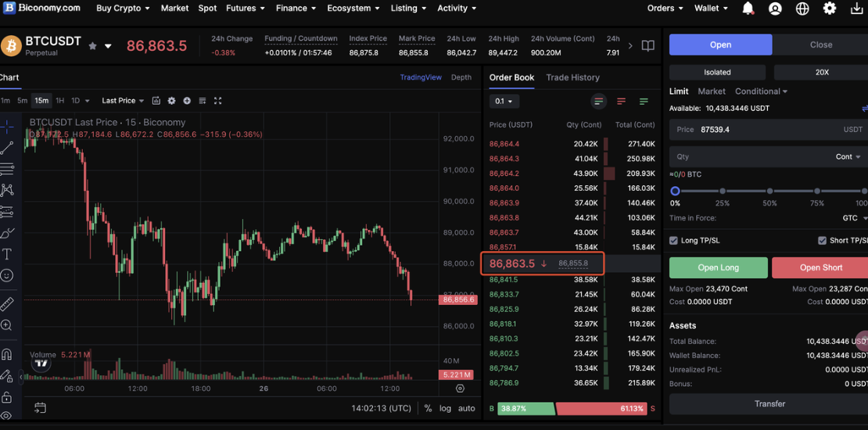Switch to the Trade History tab
Image resolution: width=868 pixels, height=430 pixels.
coord(572,77)
